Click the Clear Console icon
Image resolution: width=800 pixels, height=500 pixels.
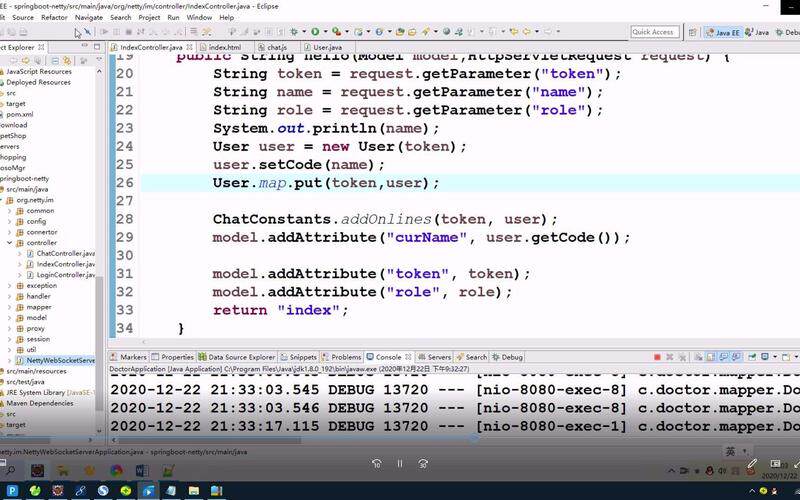698,357
